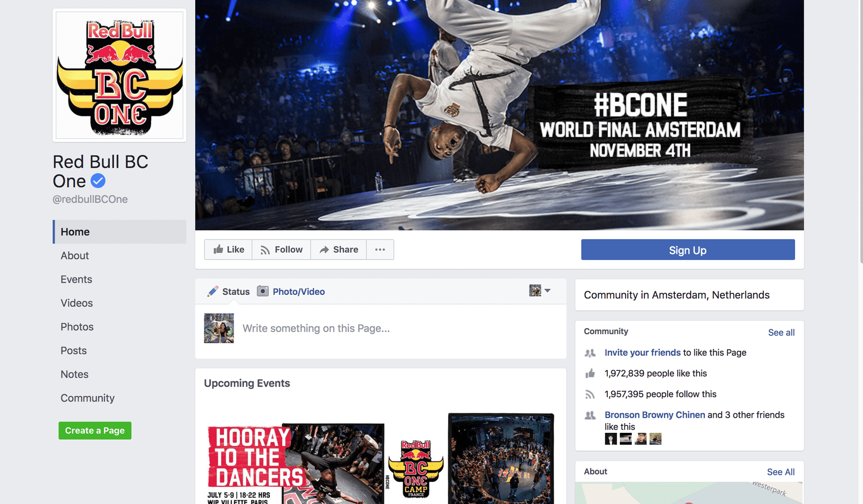This screenshot has width=863, height=504.
Task: Click the third friend avatar thumbnail
Action: [640, 439]
